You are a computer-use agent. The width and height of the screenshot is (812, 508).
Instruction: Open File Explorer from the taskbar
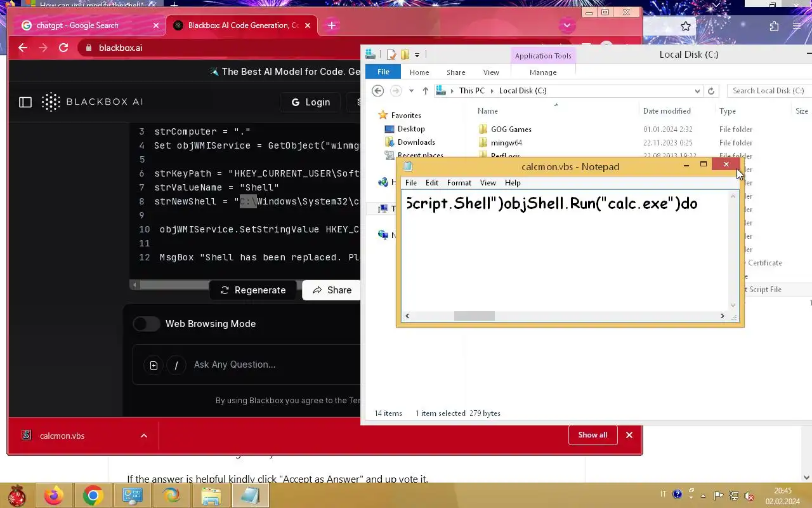211,495
